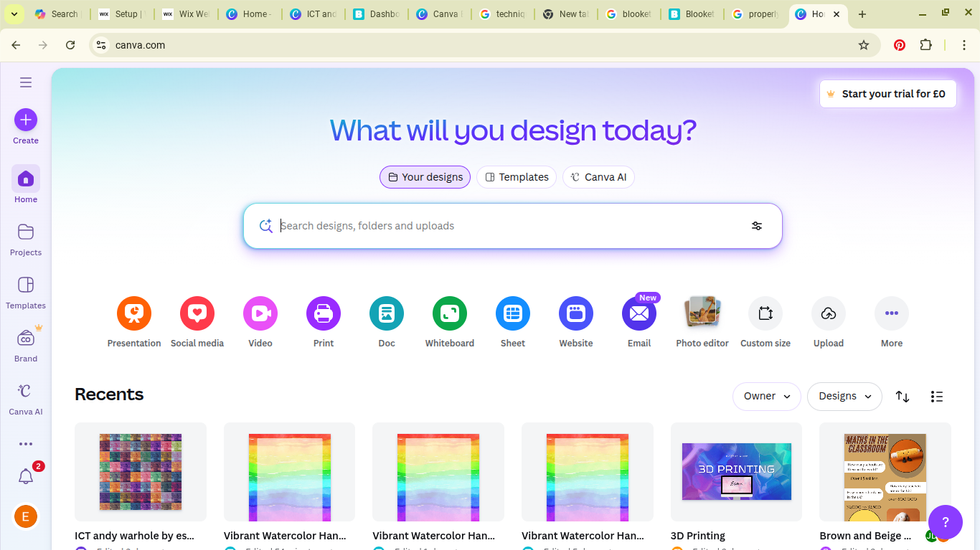This screenshot has height=550, width=980.
Task: Switch Recents to list view
Action: coord(936,396)
